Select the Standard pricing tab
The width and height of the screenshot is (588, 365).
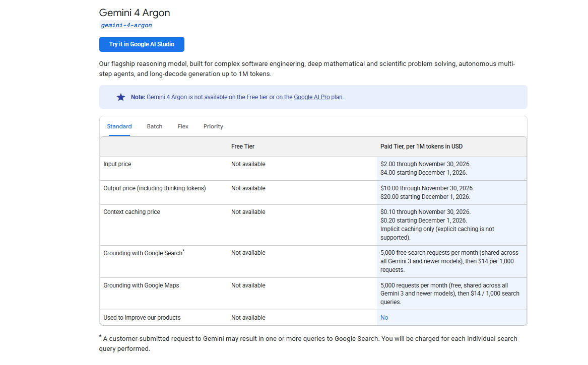click(119, 126)
